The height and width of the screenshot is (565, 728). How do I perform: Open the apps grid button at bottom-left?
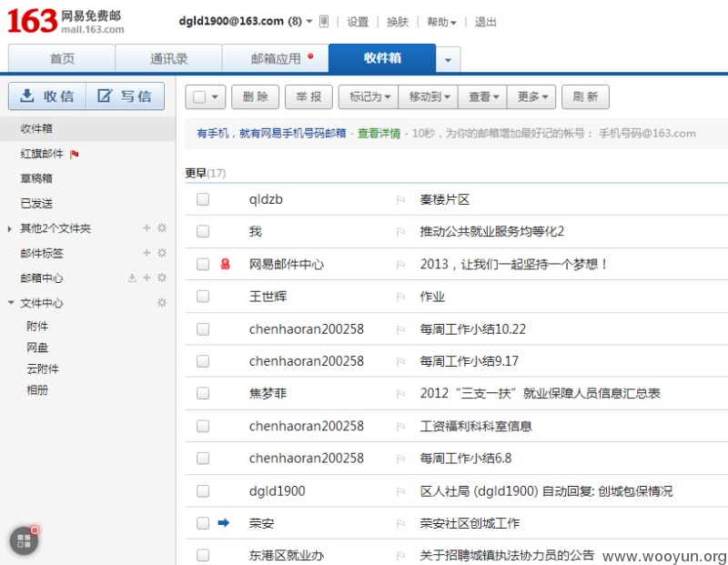tap(25, 540)
